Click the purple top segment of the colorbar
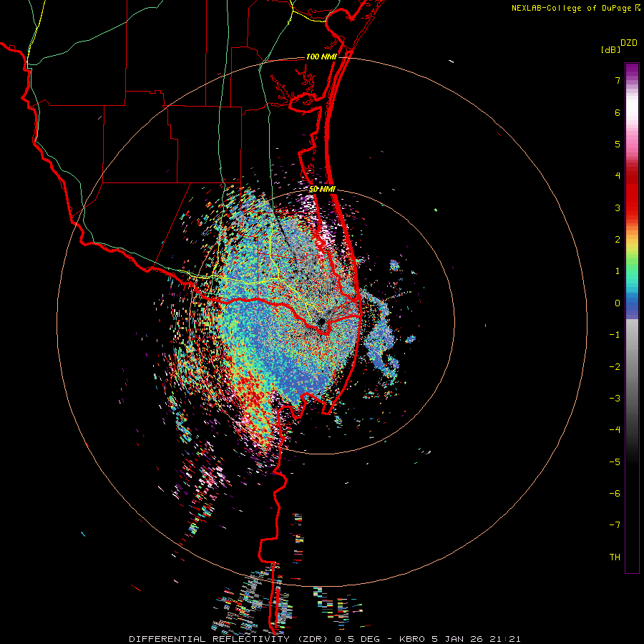 tap(632, 71)
